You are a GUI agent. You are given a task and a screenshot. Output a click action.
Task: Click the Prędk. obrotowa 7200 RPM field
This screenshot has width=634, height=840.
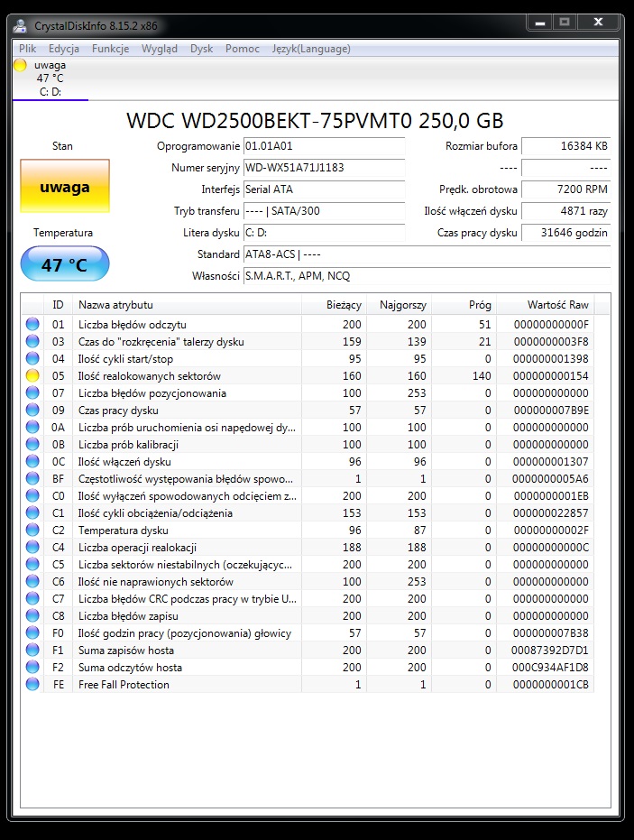565,189
